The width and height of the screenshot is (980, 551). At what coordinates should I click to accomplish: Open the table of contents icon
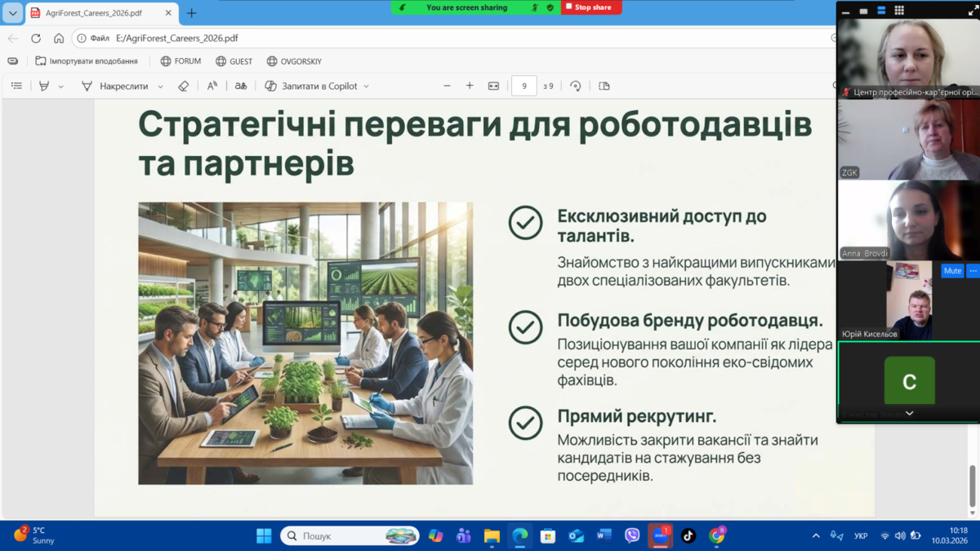[16, 86]
